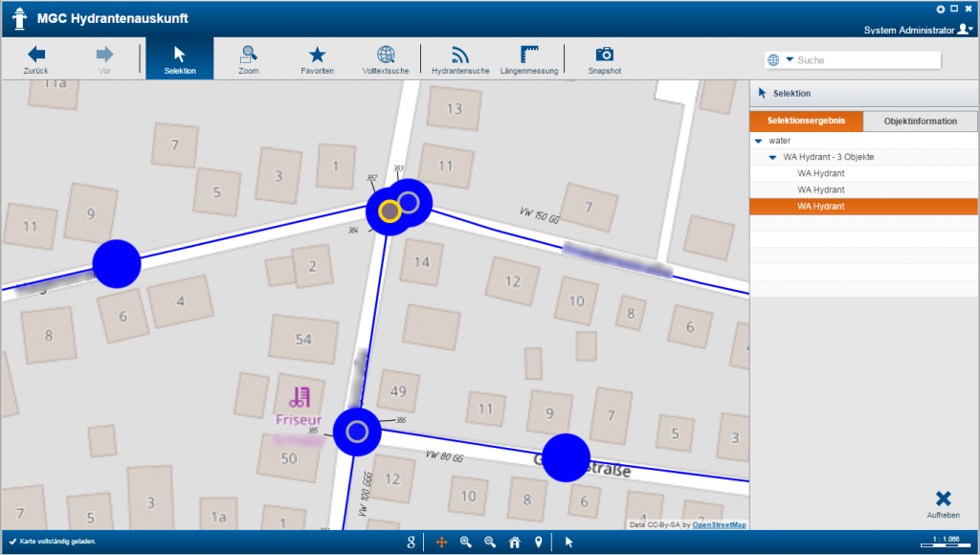
Task: Click zoom-in magnifier in bottom bar
Action: pyautogui.click(x=466, y=543)
